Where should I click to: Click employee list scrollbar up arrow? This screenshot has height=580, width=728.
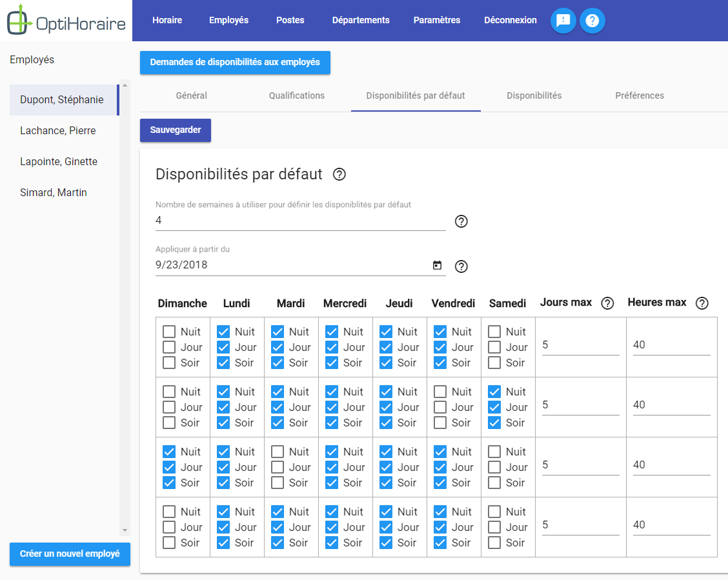pyautogui.click(x=125, y=85)
